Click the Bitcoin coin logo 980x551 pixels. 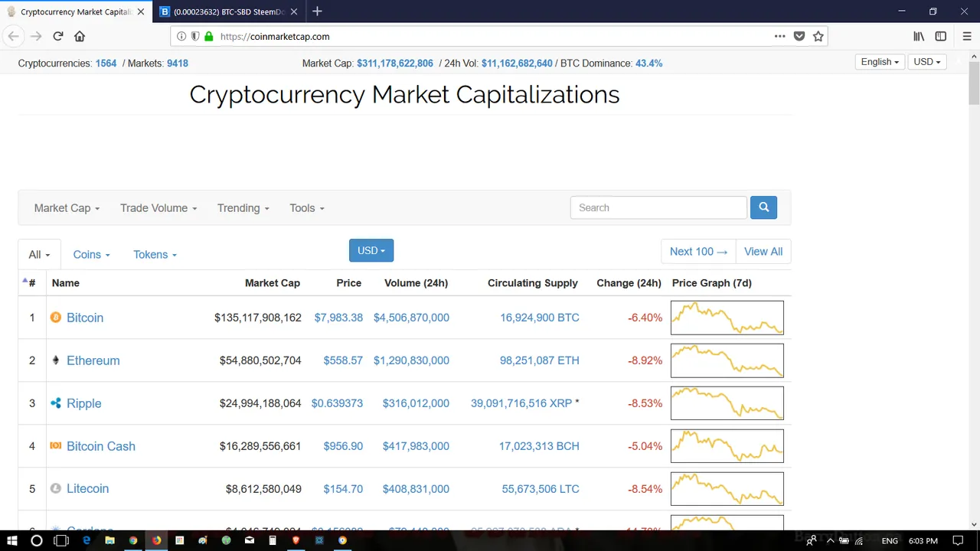tap(55, 317)
